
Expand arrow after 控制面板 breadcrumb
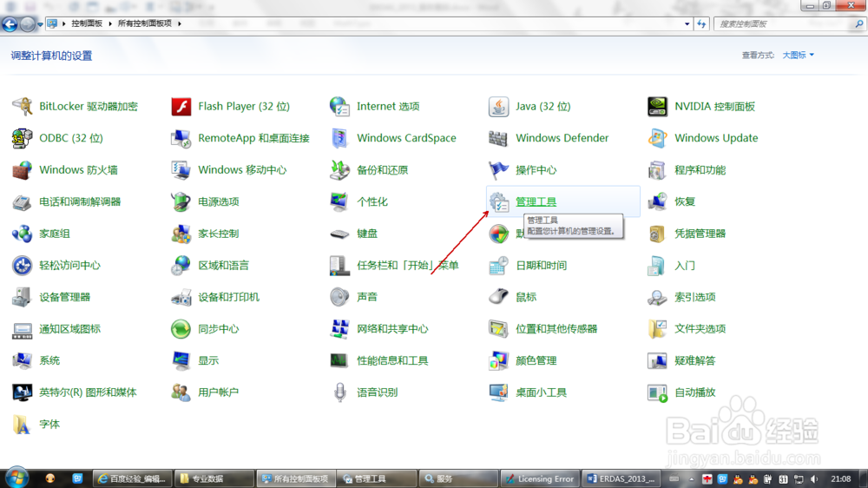110,23
